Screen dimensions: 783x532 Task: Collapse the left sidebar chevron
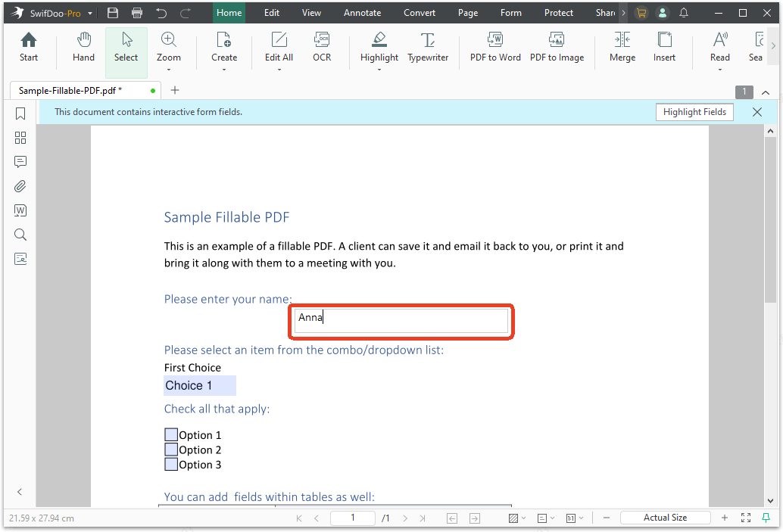(x=20, y=492)
